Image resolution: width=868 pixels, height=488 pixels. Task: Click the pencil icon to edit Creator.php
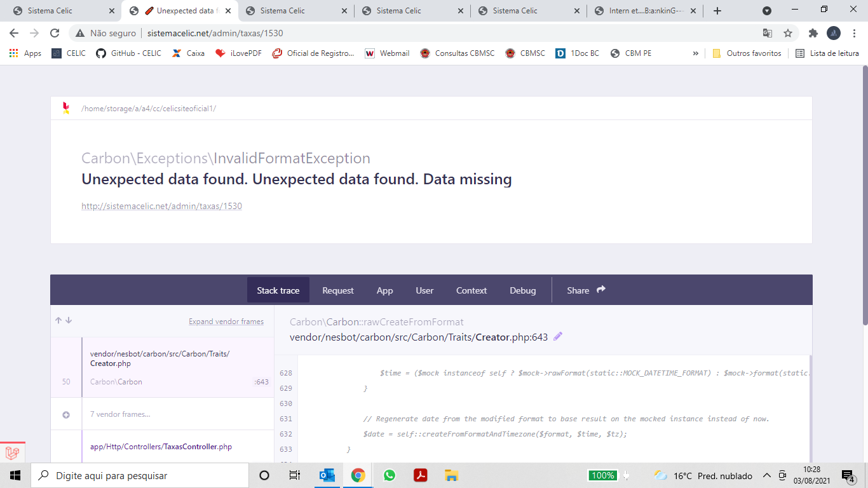pyautogui.click(x=557, y=337)
